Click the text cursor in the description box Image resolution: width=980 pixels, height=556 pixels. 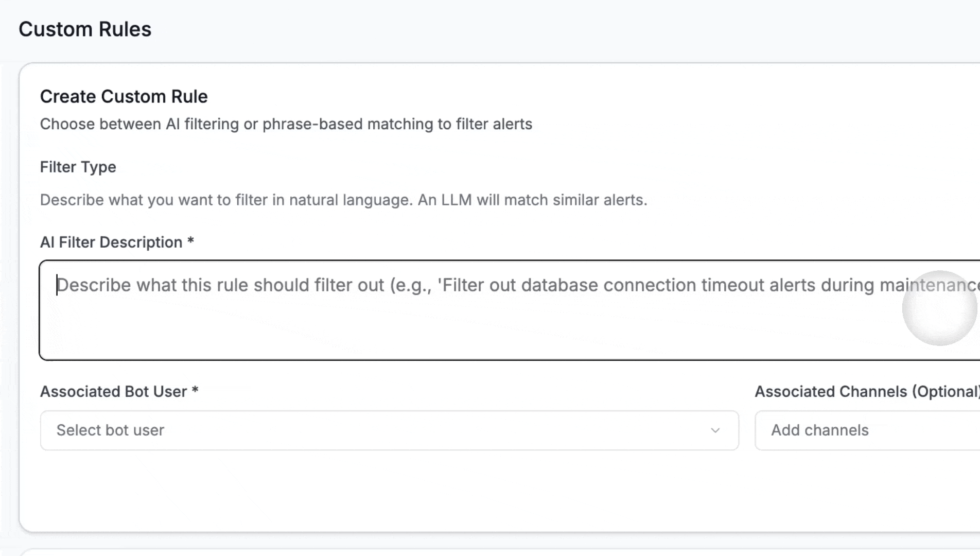(57, 285)
